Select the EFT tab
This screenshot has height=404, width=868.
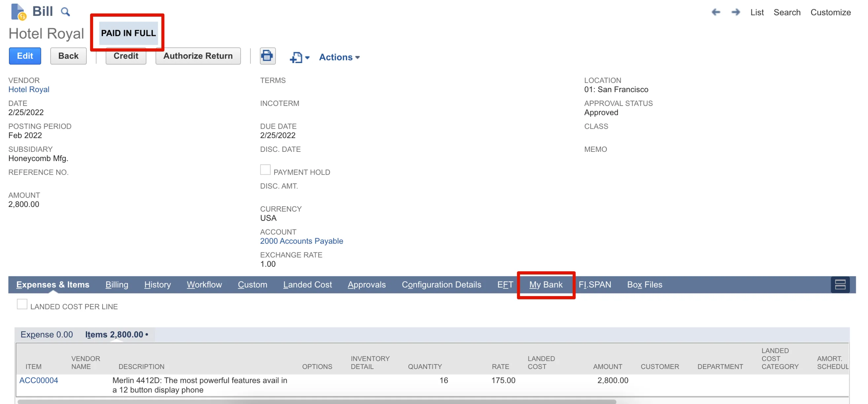(505, 285)
